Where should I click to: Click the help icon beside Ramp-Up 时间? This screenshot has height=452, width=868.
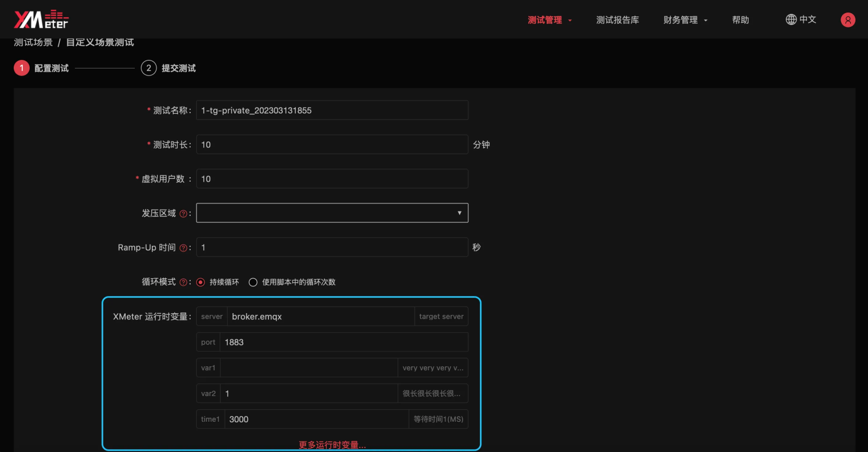point(183,247)
